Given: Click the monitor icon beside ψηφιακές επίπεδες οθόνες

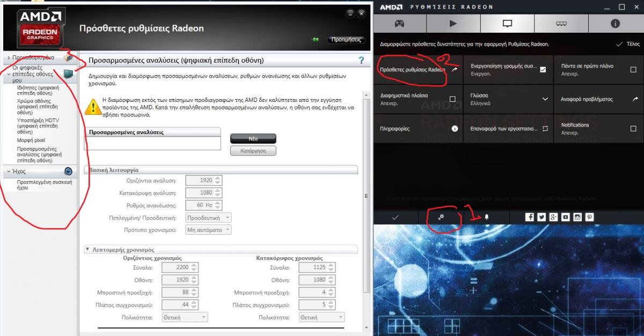Looking at the screenshot, I should pyautogui.click(x=68, y=74).
